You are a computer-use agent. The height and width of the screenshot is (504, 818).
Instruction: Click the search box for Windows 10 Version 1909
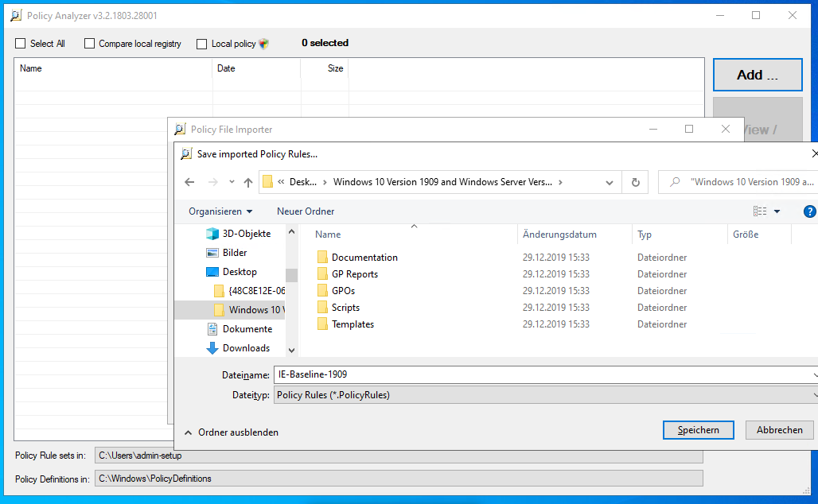coord(738,182)
